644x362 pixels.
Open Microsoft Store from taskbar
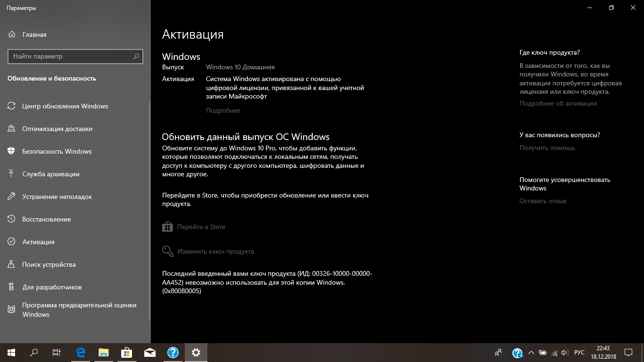[x=126, y=352]
